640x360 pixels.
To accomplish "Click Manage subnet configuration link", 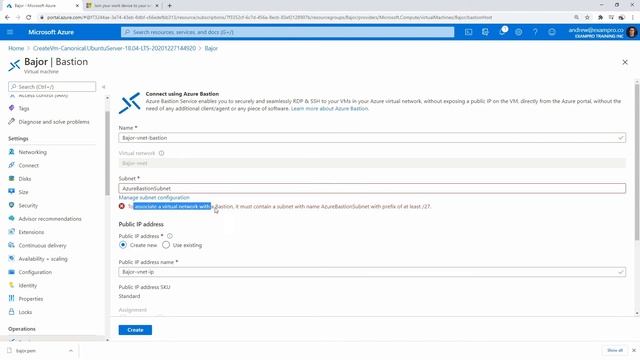I will pos(154,198).
